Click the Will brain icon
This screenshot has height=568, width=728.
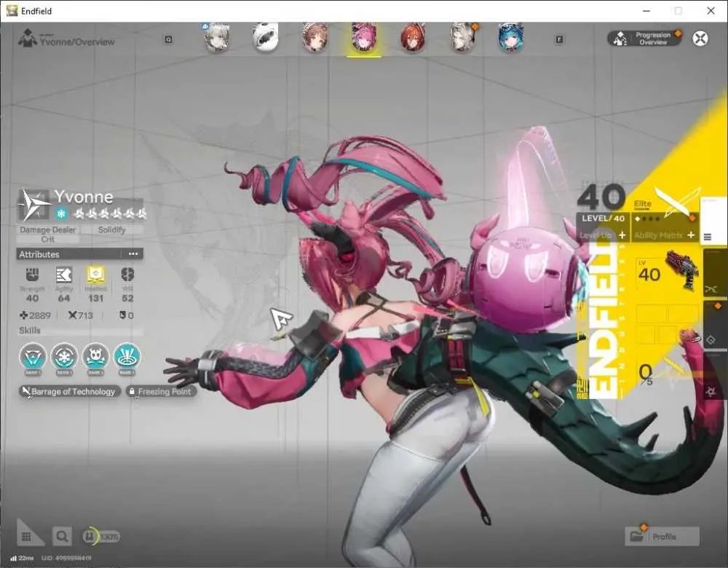point(127,275)
